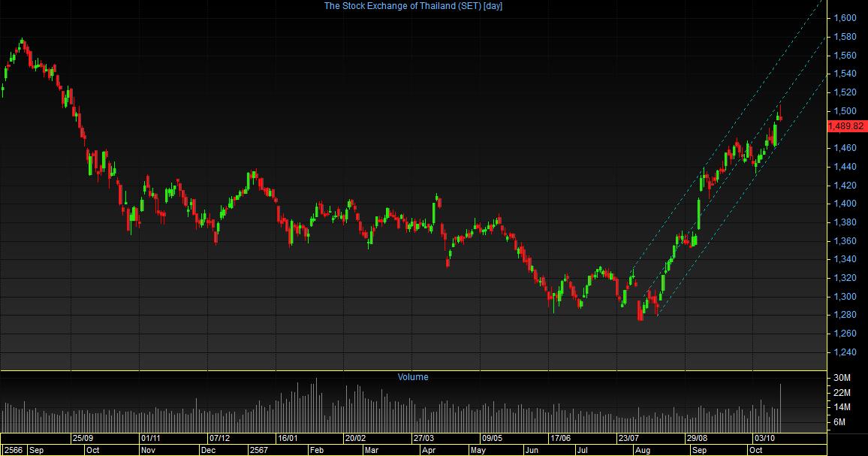Pick the 1,520 price axis value
Viewport: 868px width, 456px height.
pos(845,92)
